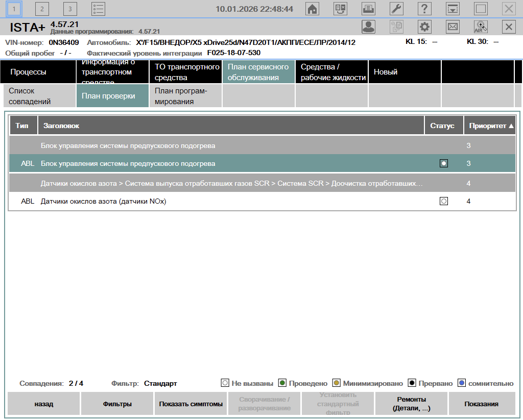Image resolution: width=523 pixels, height=420 pixels.
Task: Click the Фильтры button
Action: pyautogui.click(x=117, y=404)
